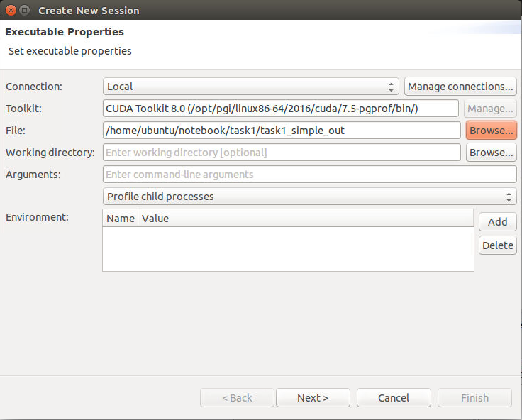The width and height of the screenshot is (522, 420).
Task: Click into the File path field
Action: [x=282, y=131]
